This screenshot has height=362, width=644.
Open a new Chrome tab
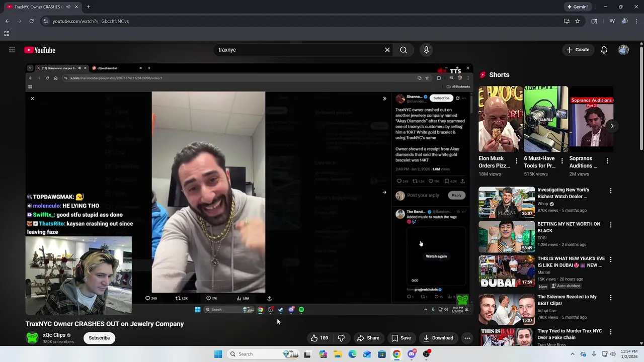pyautogui.click(x=89, y=7)
